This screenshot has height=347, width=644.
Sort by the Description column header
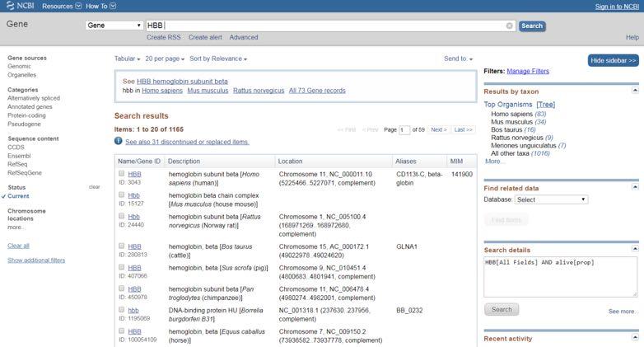[x=184, y=162]
